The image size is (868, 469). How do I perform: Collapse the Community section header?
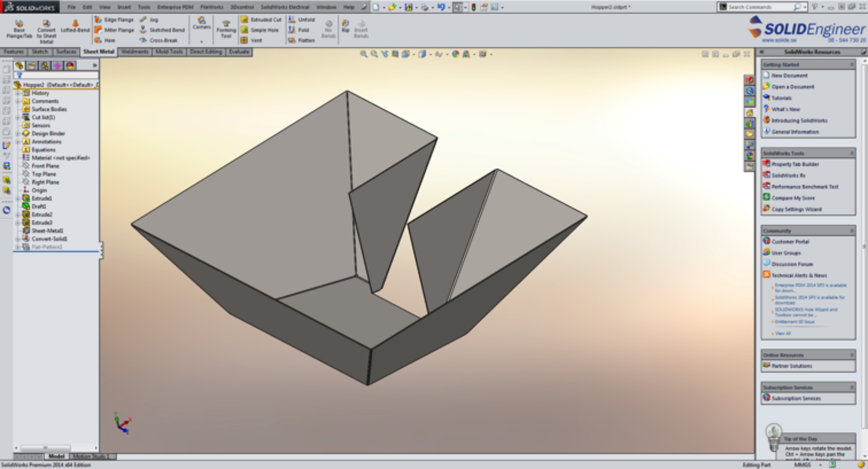tap(851, 231)
